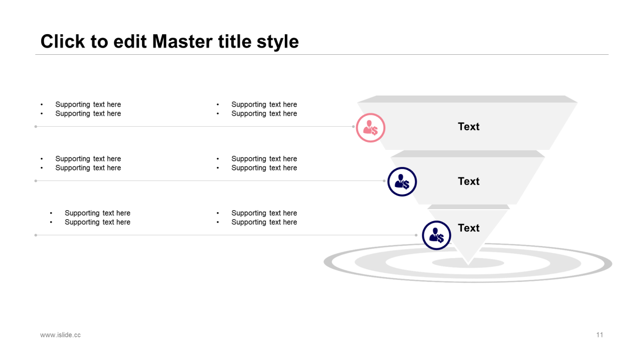
Task: Select the navy person-dollar icon on middle funnel tier
Action: tap(402, 182)
